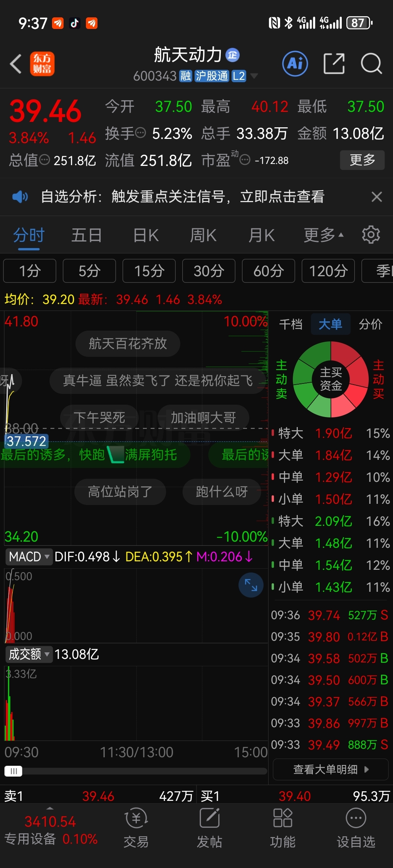This screenshot has width=393, height=868.
Task: Expand stock selector arrow beside L2
Action: coord(254,76)
